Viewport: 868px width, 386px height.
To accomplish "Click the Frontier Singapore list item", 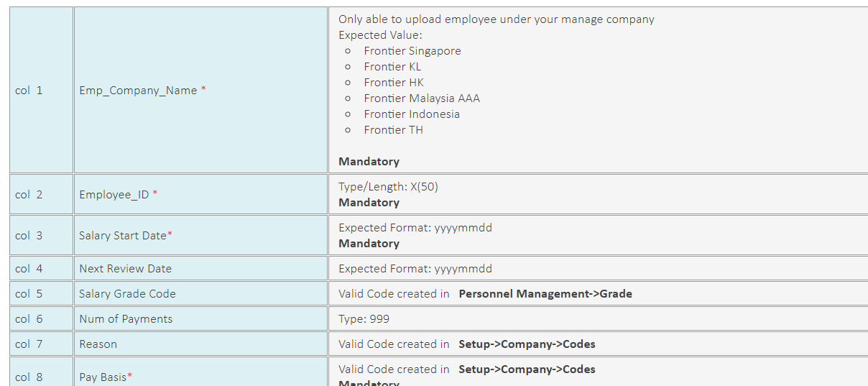I will (x=412, y=51).
